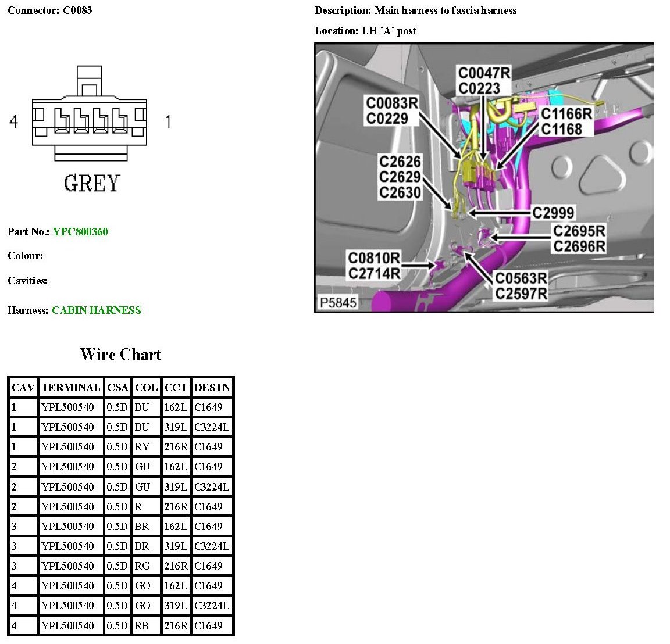The width and height of the screenshot is (670, 644).
Task: Click 216R in the RY row
Action: click(x=176, y=447)
